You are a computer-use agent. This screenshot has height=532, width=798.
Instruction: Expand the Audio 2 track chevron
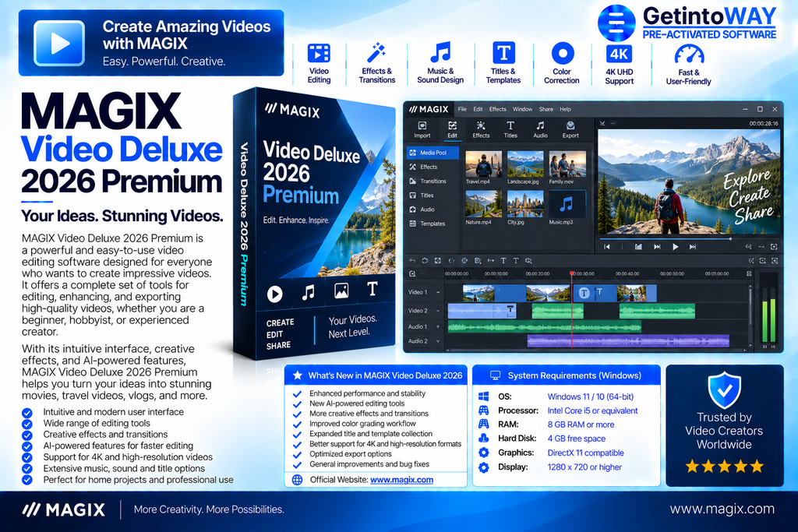pyautogui.click(x=438, y=341)
